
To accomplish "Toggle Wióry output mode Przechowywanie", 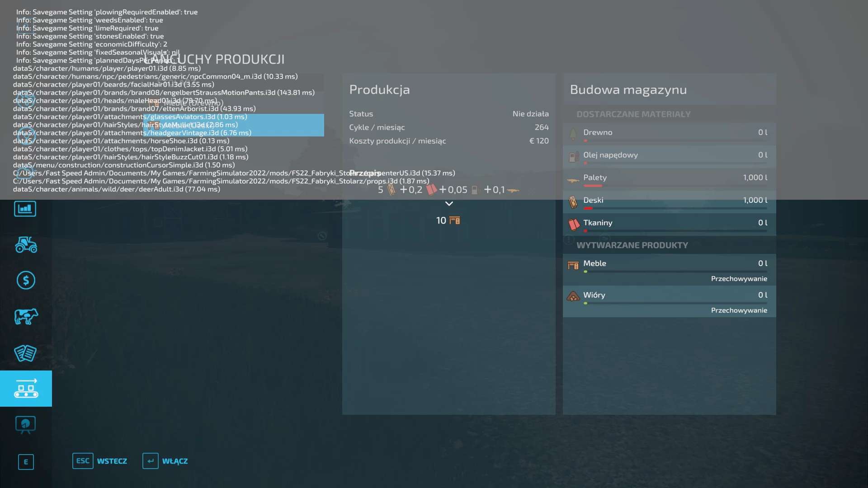I will 739,310.
